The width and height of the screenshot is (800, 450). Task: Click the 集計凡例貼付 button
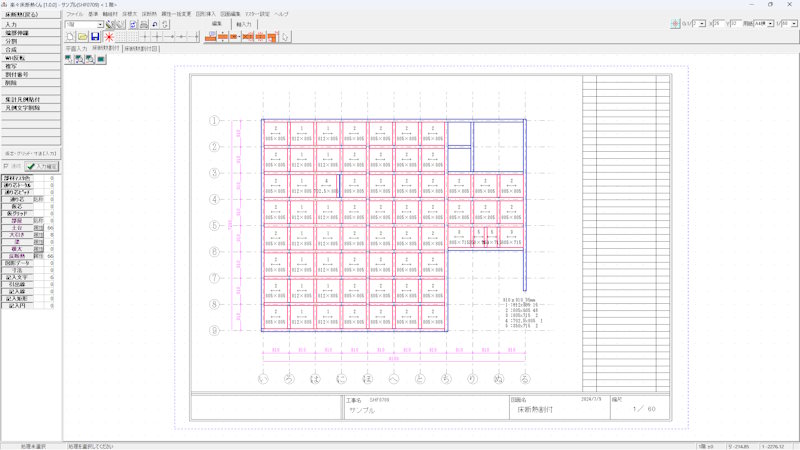click(x=30, y=100)
